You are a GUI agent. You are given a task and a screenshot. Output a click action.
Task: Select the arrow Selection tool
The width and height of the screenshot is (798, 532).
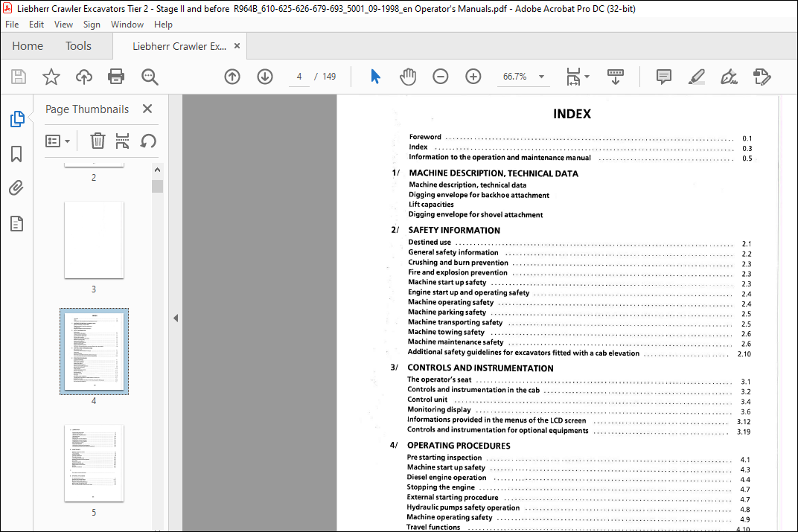click(x=375, y=77)
